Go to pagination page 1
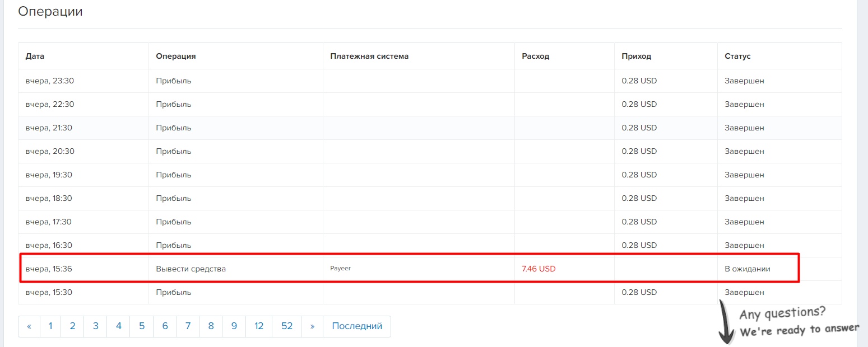The height and width of the screenshot is (347, 868). pos(50,326)
